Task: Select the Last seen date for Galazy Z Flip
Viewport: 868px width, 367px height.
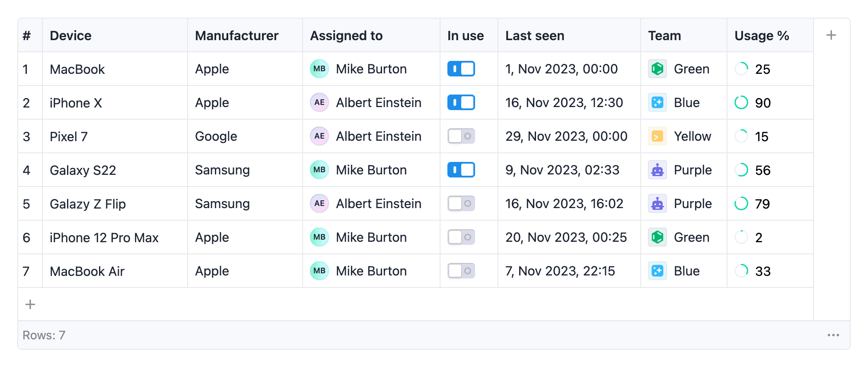Action: click(x=564, y=204)
